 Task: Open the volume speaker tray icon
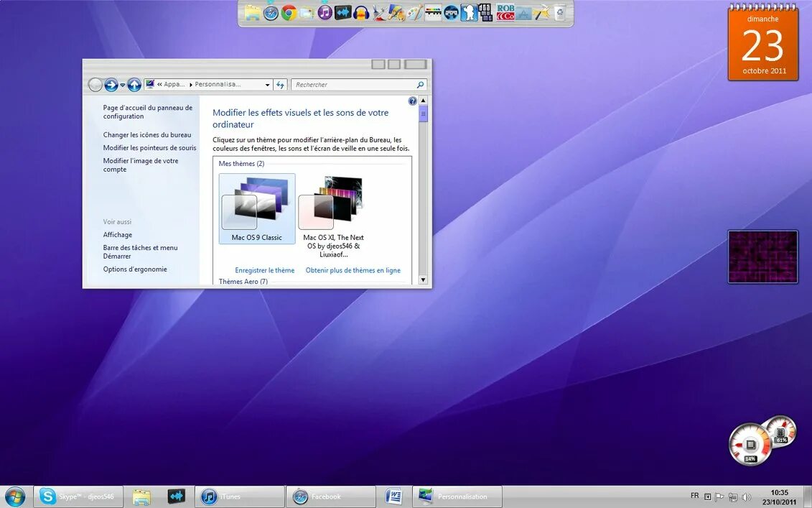(x=746, y=497)
